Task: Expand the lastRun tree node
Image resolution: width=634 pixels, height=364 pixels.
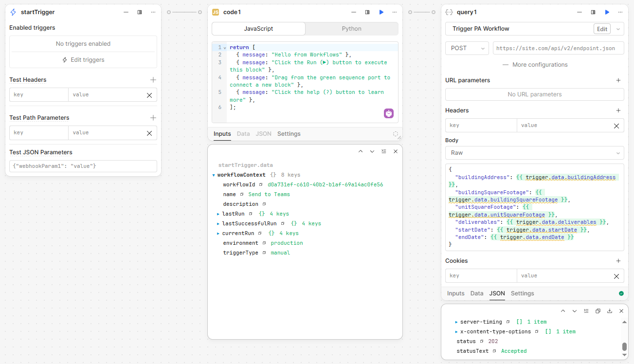Action: coord(218,214)
